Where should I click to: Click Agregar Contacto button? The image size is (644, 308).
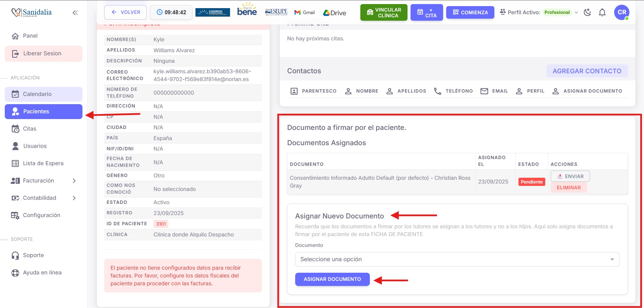point(587,71)
